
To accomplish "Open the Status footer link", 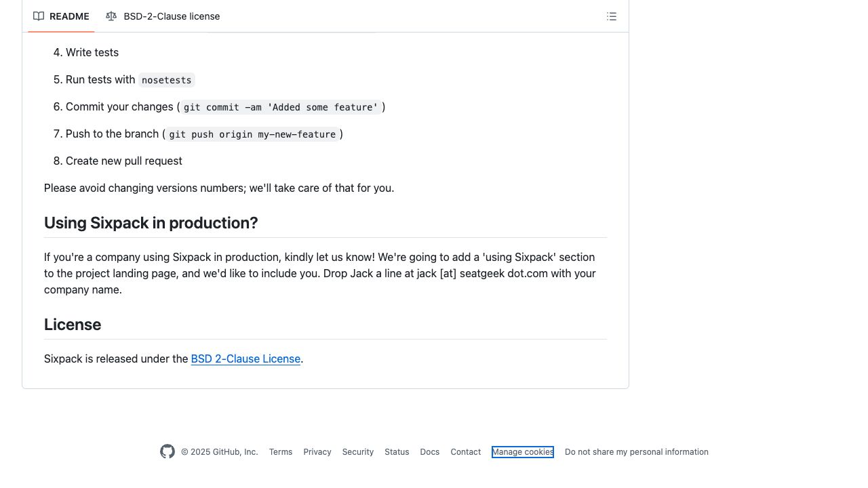I will (x=397, y=452).
